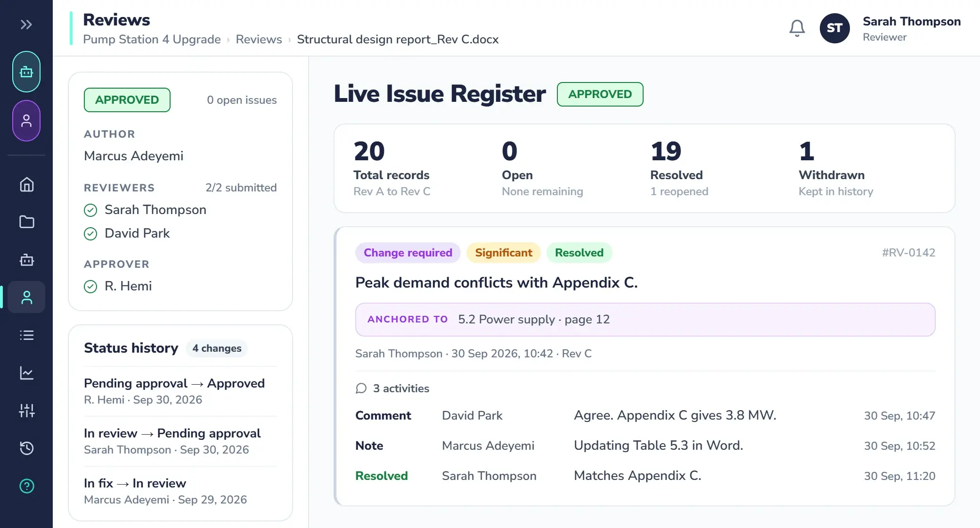
Task: Click the check icon next to David Park
Action: (90, 234)
